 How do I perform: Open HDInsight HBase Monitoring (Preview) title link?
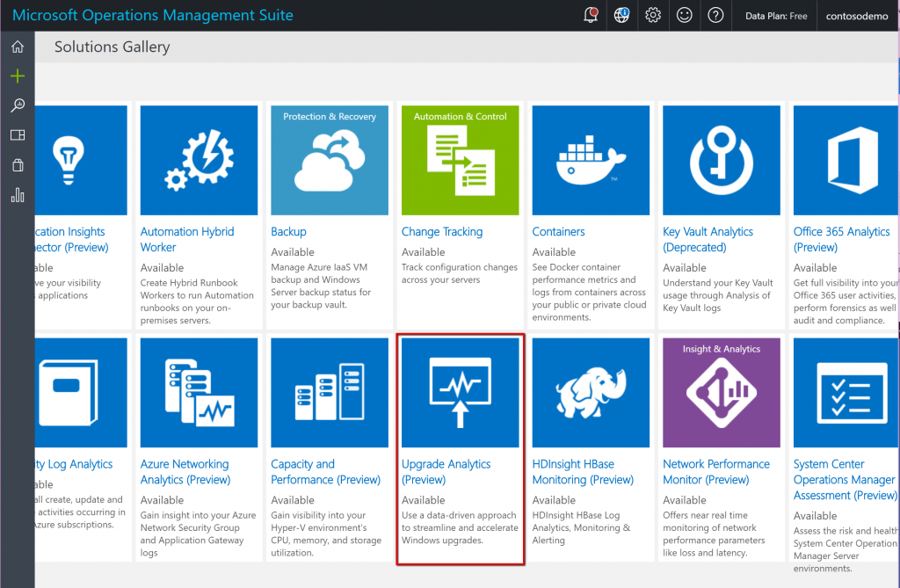coord(583,472)
